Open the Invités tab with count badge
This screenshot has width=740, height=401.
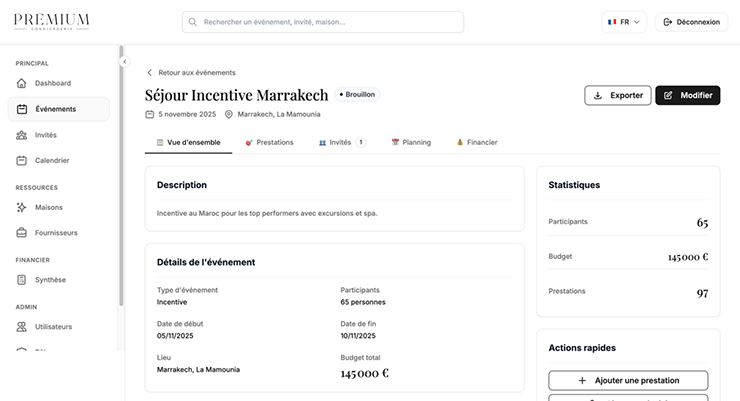click(341, 142)
